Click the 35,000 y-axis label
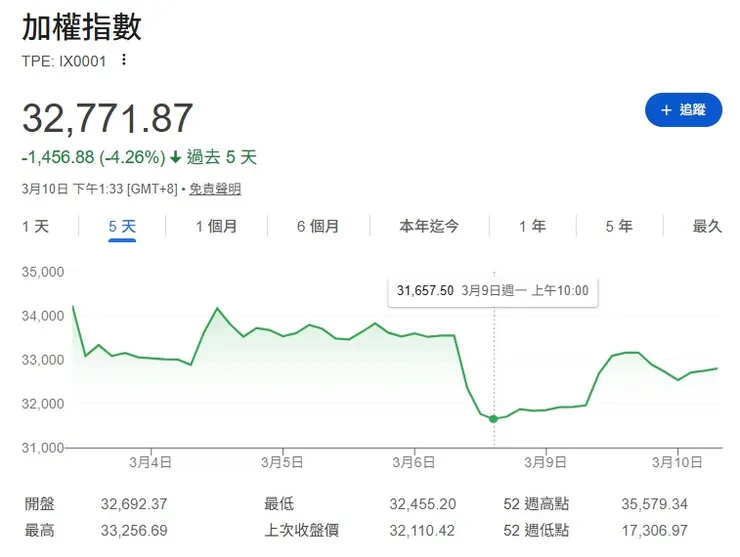Viewport: 740px width, 557px height. [43, 272]
